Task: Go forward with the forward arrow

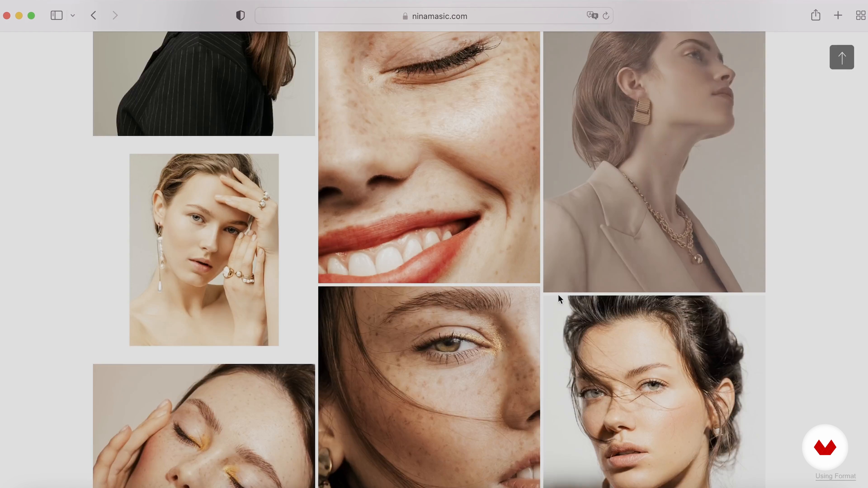Action: (x=115, y=16)
